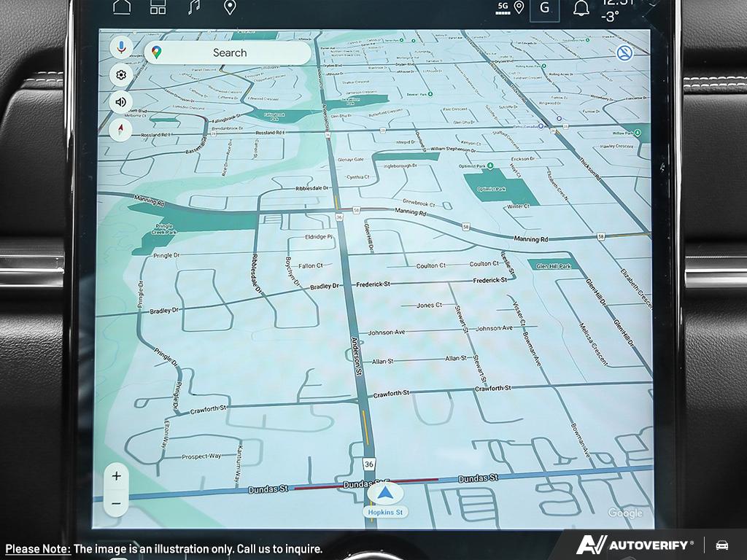Tap the compass north arrow button
Screen dimensions: 747x560
121,130
